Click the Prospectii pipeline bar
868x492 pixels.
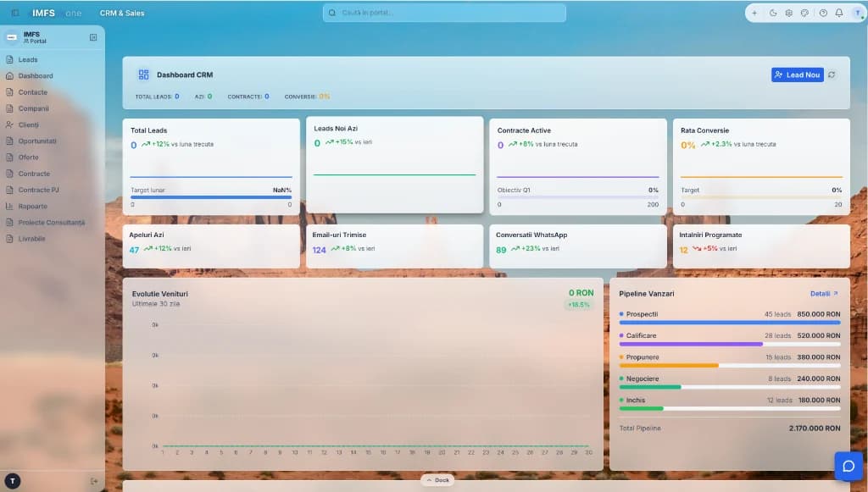coord(730,323)
